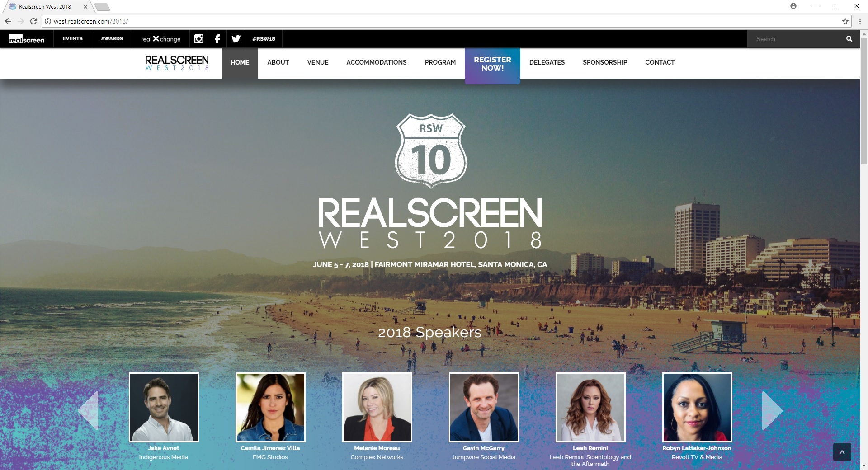Screen dimensions: 868x470
Task: Show next speakers with right arrow
Action: click(x=772, y=411)
